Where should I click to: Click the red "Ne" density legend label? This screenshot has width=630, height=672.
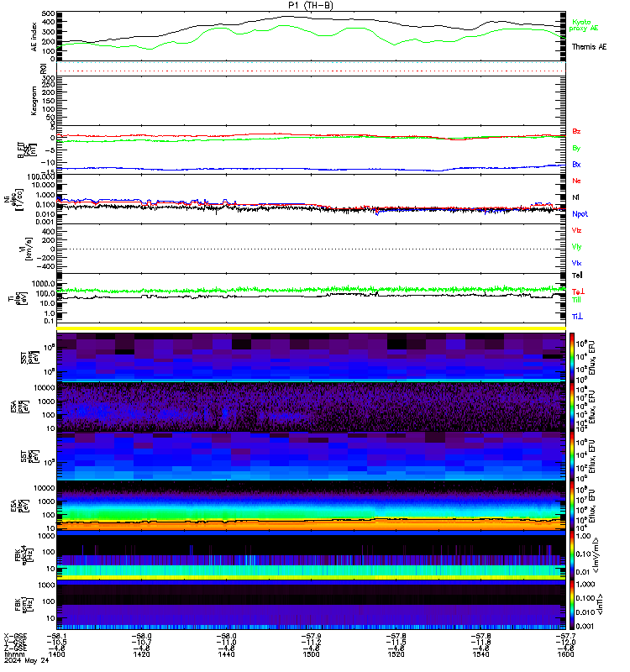click(576, 181)
